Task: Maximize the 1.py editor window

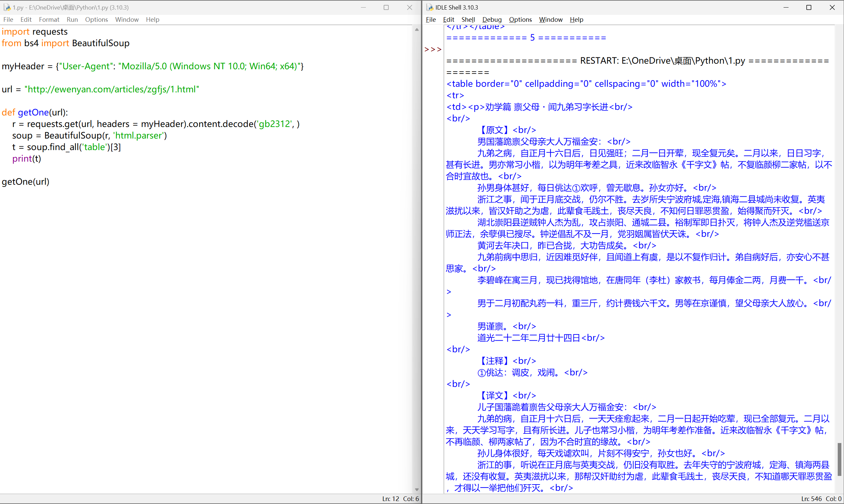Action: coord(386,7)
